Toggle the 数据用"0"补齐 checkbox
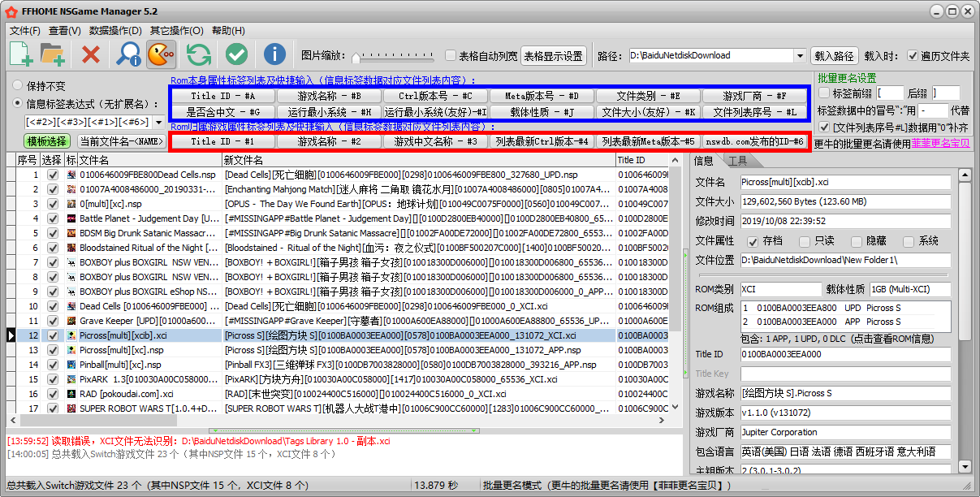 click(825, 127)
